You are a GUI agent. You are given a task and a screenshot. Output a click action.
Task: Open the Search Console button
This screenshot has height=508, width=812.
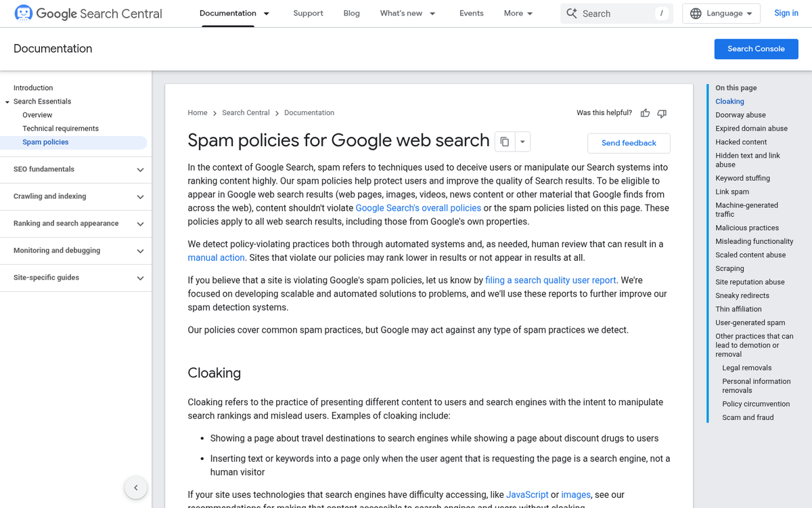(756, 49)
